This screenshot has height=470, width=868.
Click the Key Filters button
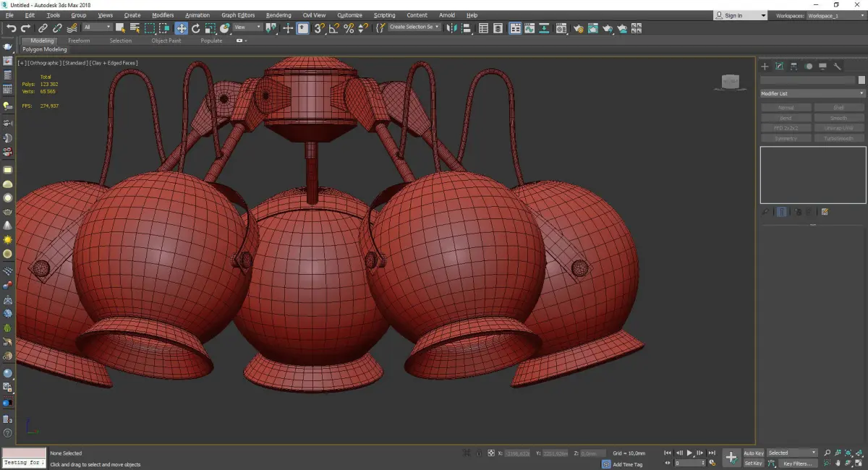click(796, 463)
